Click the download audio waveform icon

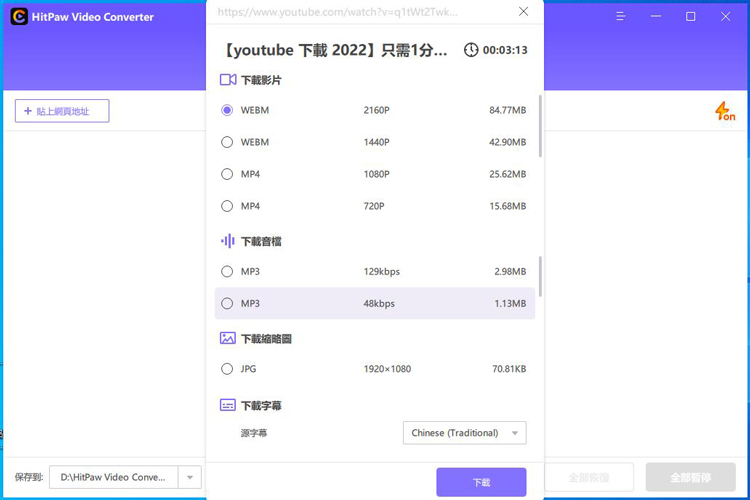point(228,241)
